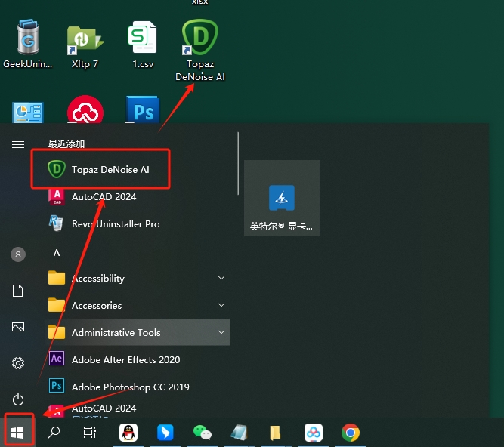Open Pictures from Start sidebar

18,327
